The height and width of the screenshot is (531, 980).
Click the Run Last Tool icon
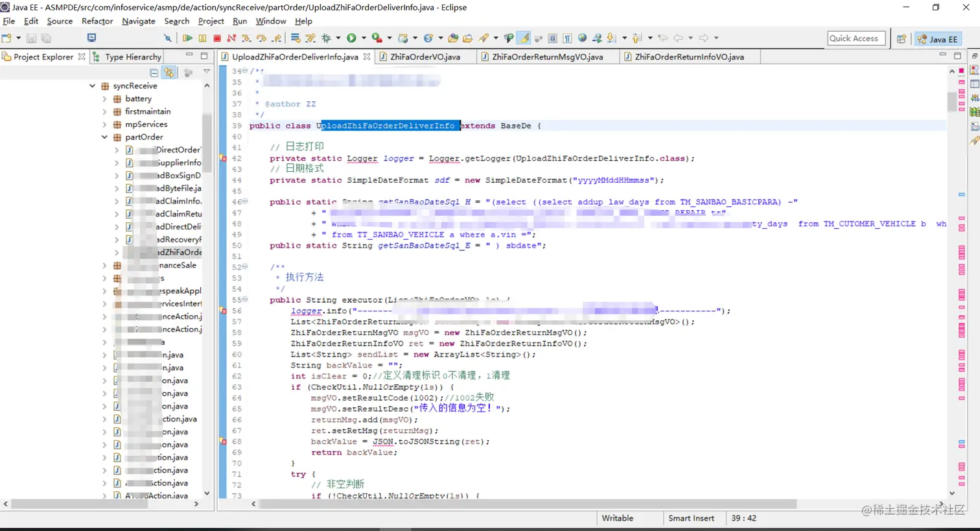[377, 38]
